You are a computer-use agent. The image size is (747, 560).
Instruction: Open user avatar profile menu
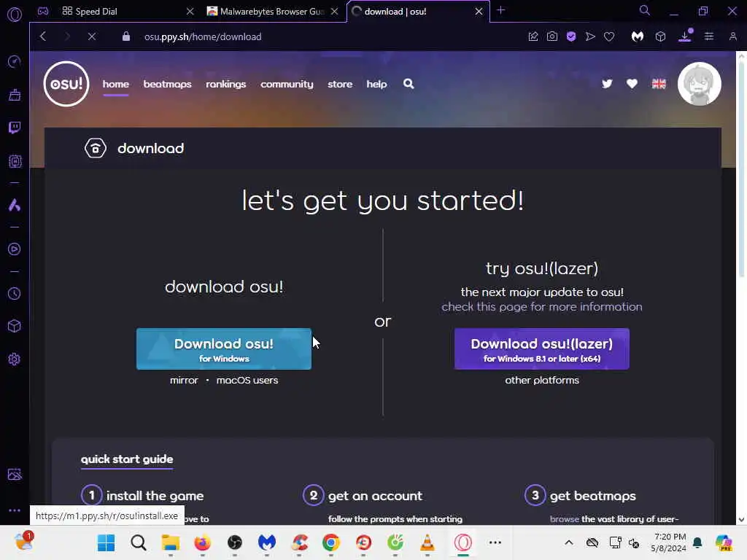[700, 84]
